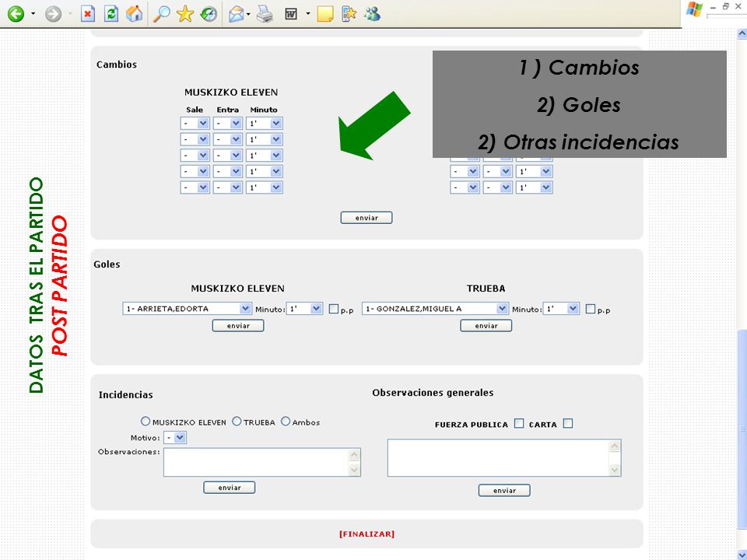The height and width of the screenshot is (560, 747).
Task: Select MUSKIZKO ELEVEN radio in Incidencias
Action: [146, 422]
